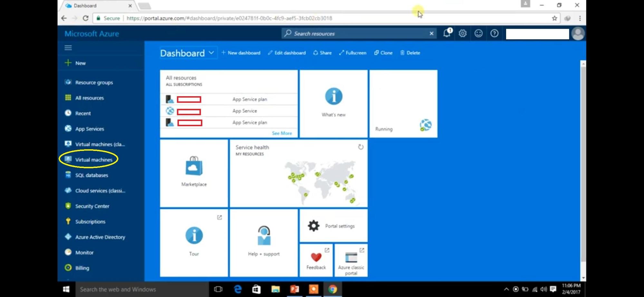Screen dimensions: 644x297
Task: Clone the dashboard
Action: (383, 53)
